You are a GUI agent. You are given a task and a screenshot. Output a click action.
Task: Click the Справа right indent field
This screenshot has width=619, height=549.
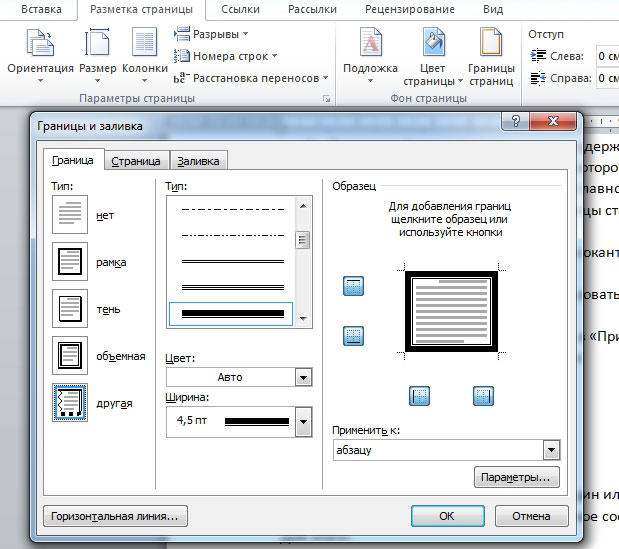coord(607,78)
